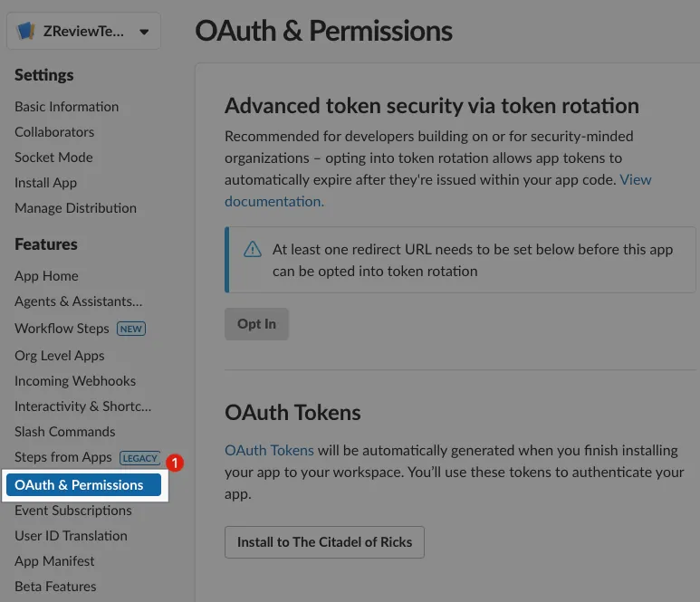700x602 pixels.
Task: Click the NEW badge beside Workflow Steps
Action: click(x=131, y=329)
